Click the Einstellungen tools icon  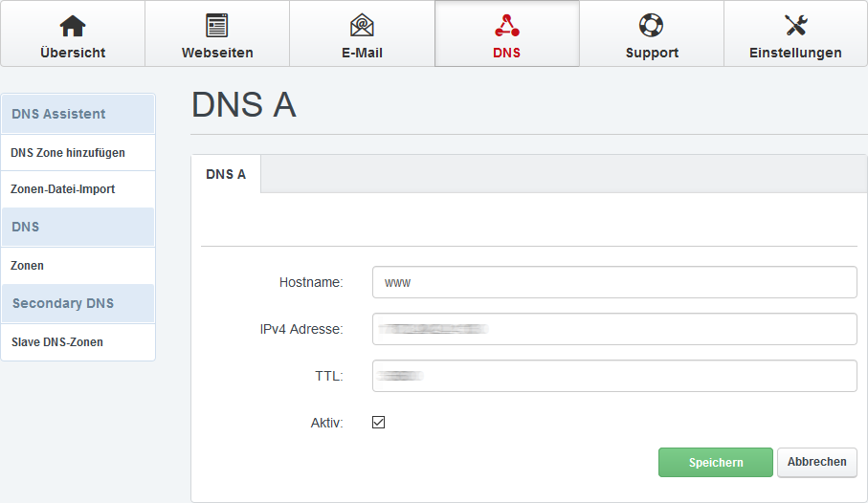coord(795,26)
